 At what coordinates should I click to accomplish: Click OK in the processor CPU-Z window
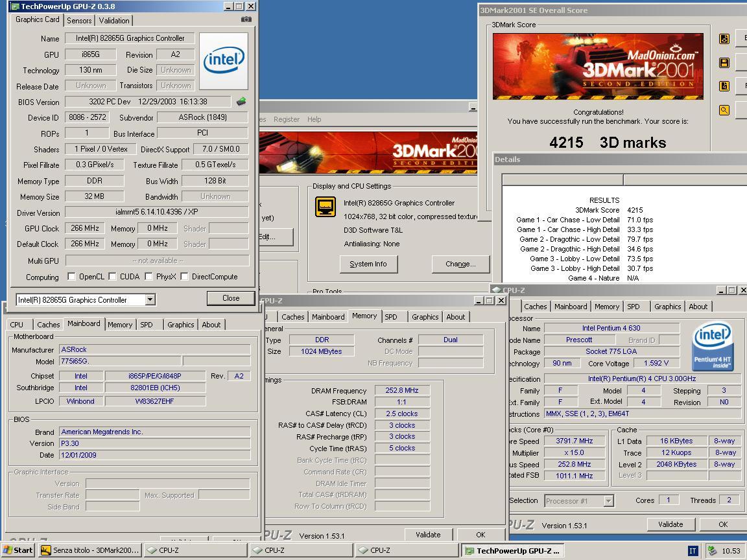[x=723, y=524]
